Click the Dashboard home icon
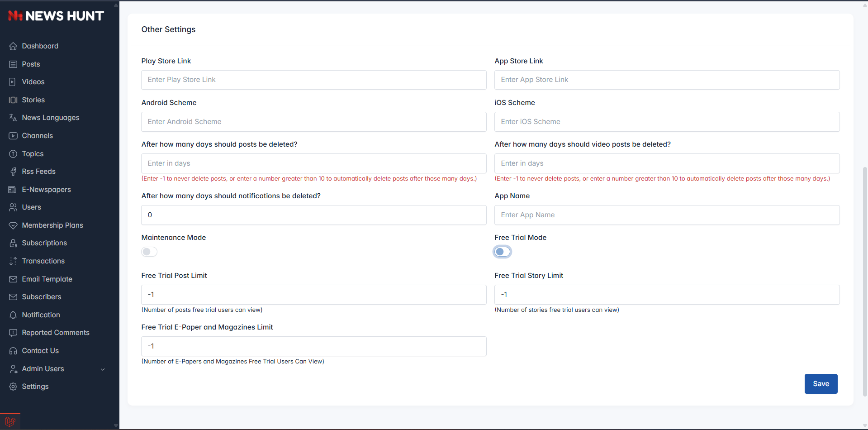 pos(13,46)
